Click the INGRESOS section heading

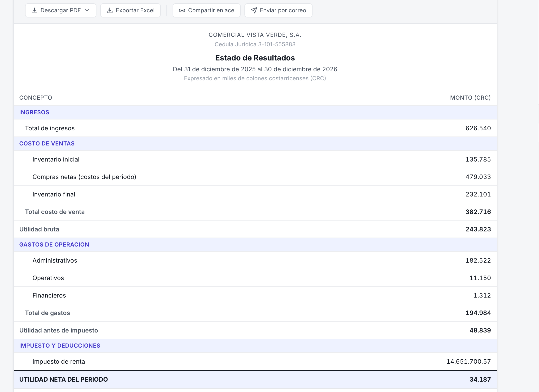tap(34, 112)
